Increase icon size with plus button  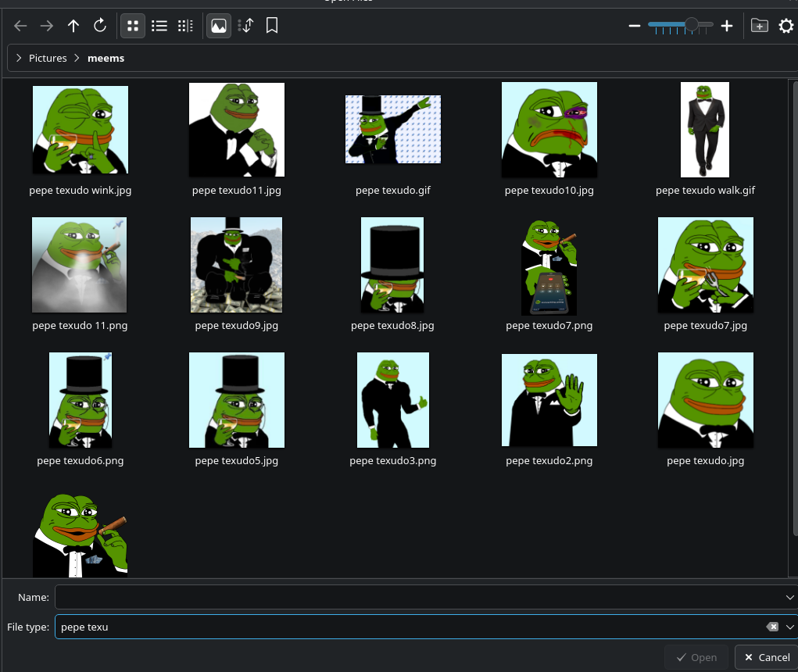point(727,26)
